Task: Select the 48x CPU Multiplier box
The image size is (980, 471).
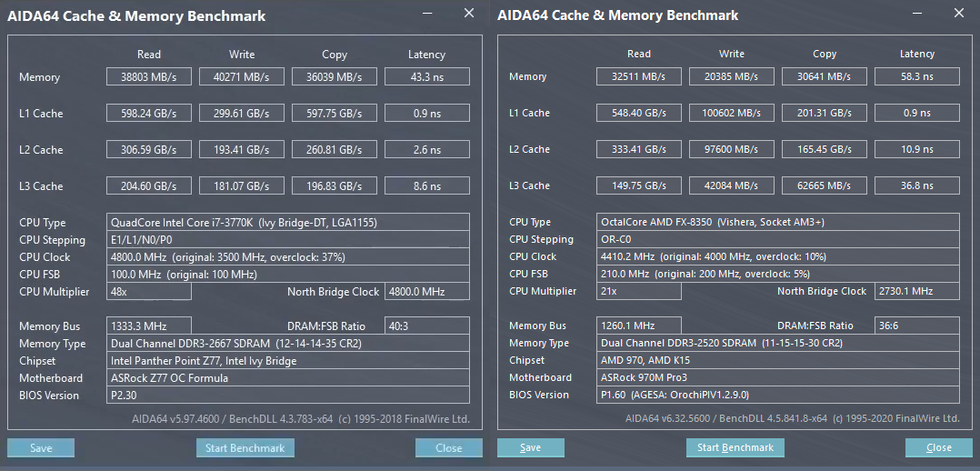Action: 149,292
